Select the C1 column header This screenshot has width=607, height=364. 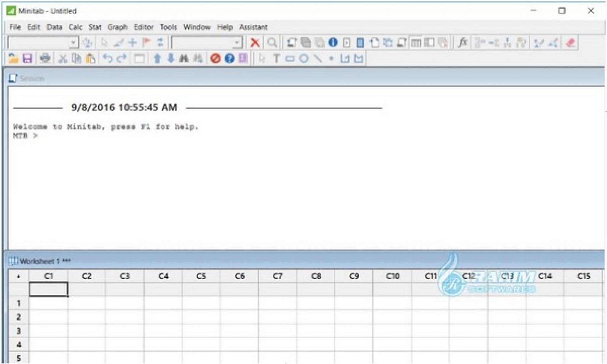pos(48,275)
